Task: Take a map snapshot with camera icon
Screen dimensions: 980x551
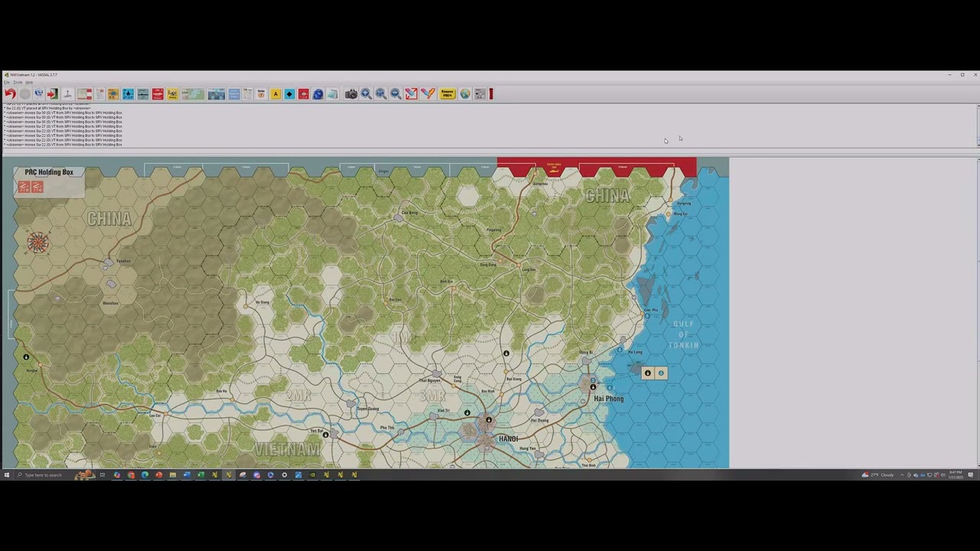Action: click(x=351, y=93)
